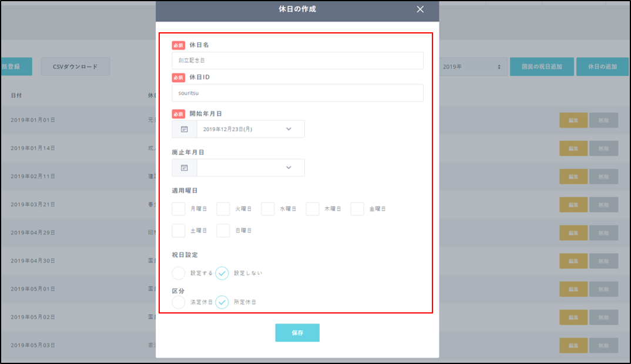Select 設定しない radio option
This screenshot has width=631, height=364.
222,273
